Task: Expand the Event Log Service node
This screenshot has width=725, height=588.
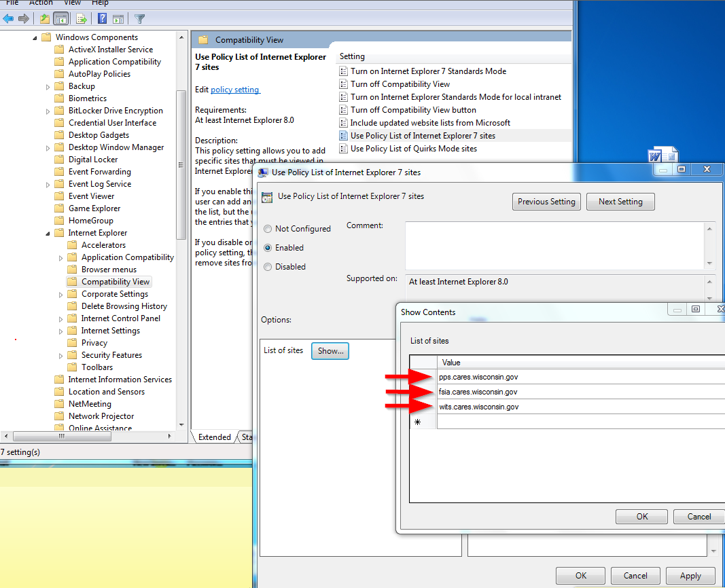Action: 48,185
